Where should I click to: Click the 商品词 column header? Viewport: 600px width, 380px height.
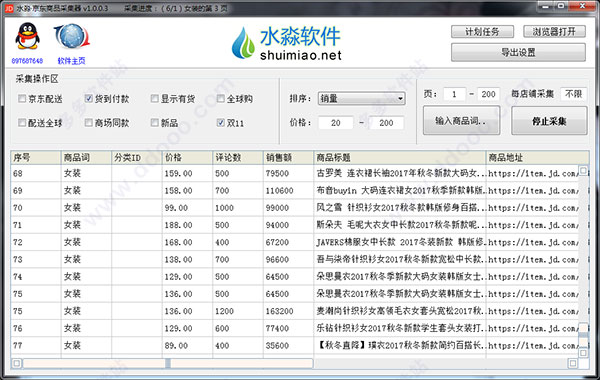tap(86, 158)
